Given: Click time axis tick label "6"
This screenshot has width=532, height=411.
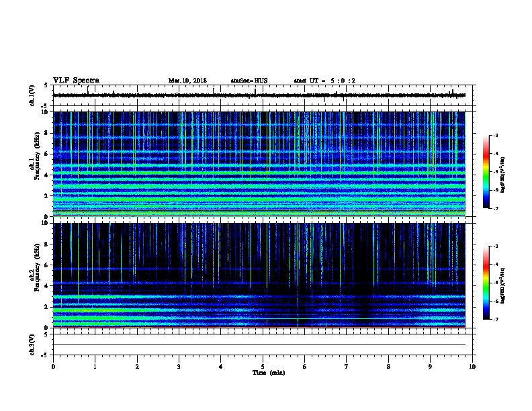Looking at the screenshot, I should (305, 367).
